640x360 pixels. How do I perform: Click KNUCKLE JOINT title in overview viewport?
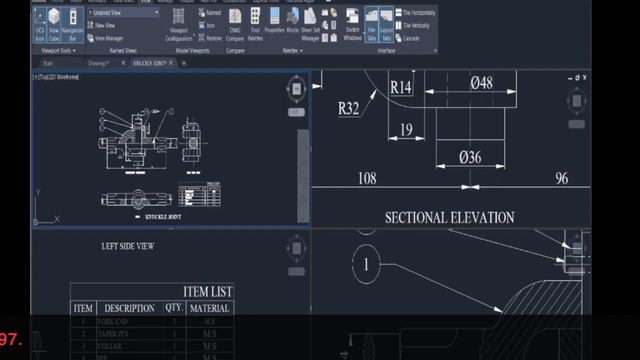tap(163, 217)
